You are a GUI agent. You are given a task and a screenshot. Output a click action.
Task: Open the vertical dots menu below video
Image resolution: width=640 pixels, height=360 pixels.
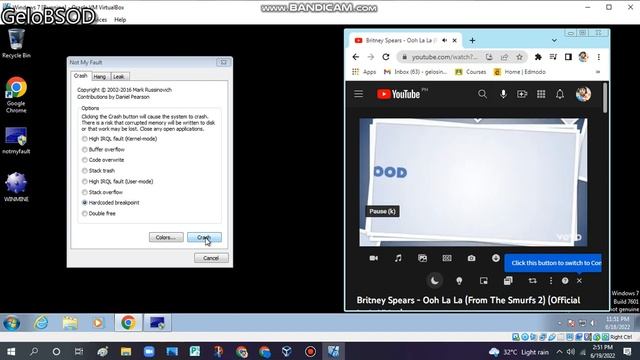[551, 281]
